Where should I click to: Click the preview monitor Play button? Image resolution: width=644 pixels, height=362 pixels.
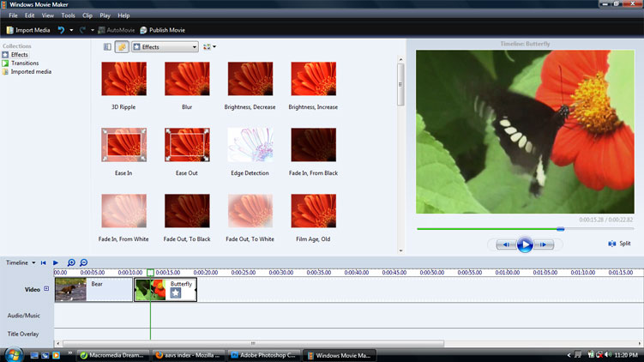pos(525,244)
